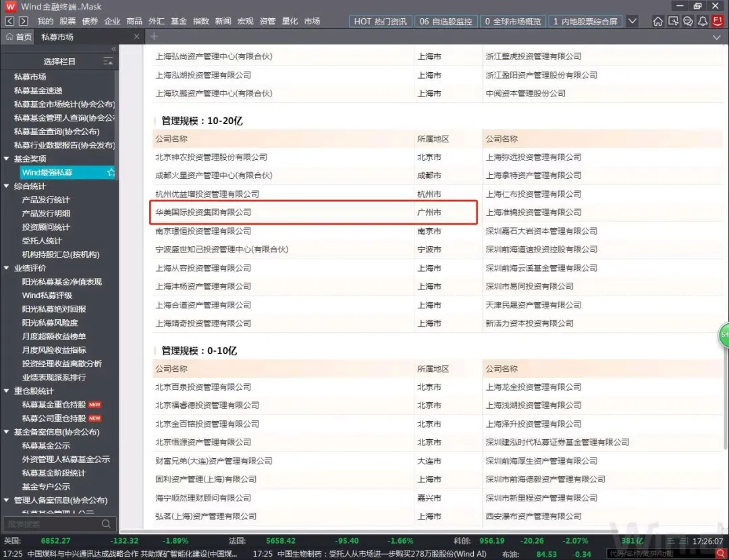Click the home icon in top-right toolbar

(658, 22)
